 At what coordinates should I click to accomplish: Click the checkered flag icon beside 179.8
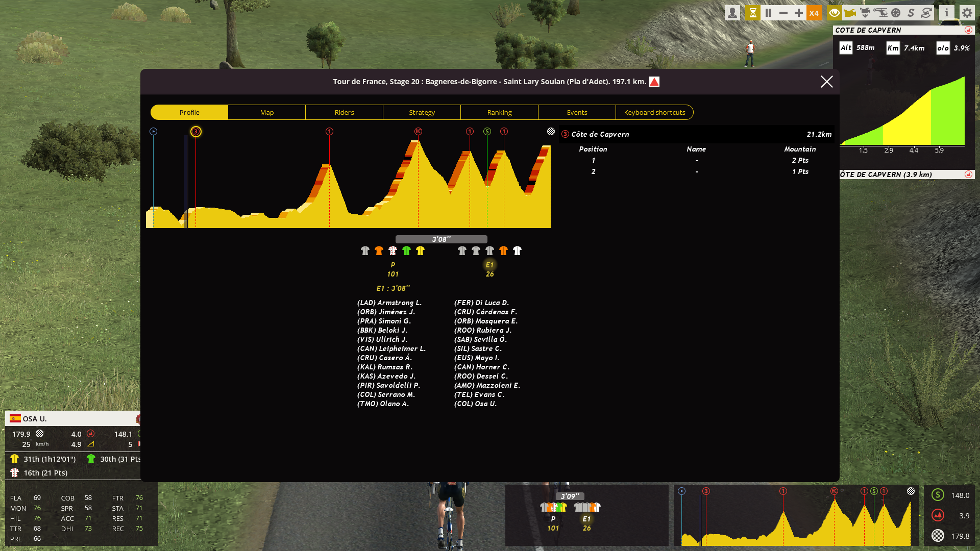938,536
